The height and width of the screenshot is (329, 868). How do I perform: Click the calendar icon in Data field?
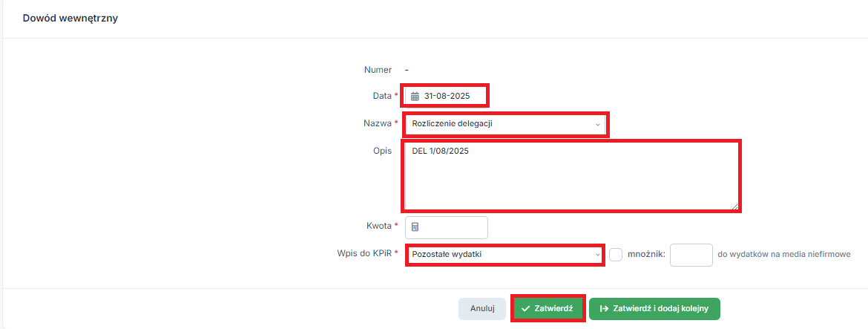[x=415, y=96]
